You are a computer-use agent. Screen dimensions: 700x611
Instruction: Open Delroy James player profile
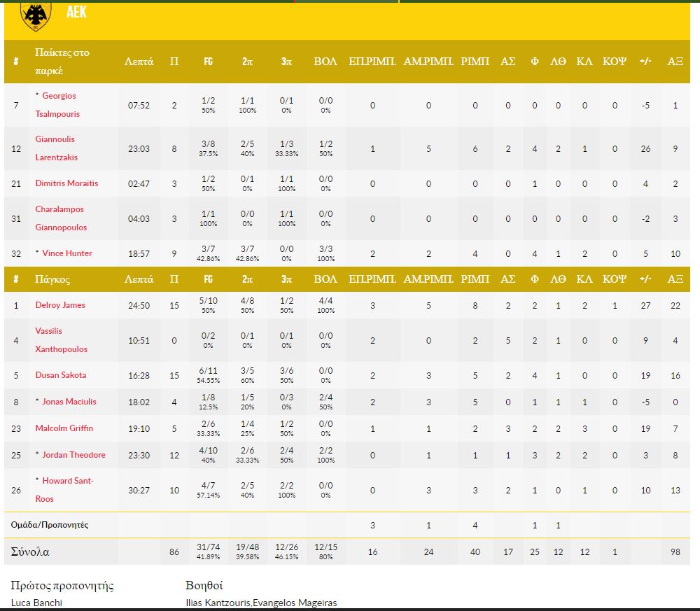click(x=60, y=305)
